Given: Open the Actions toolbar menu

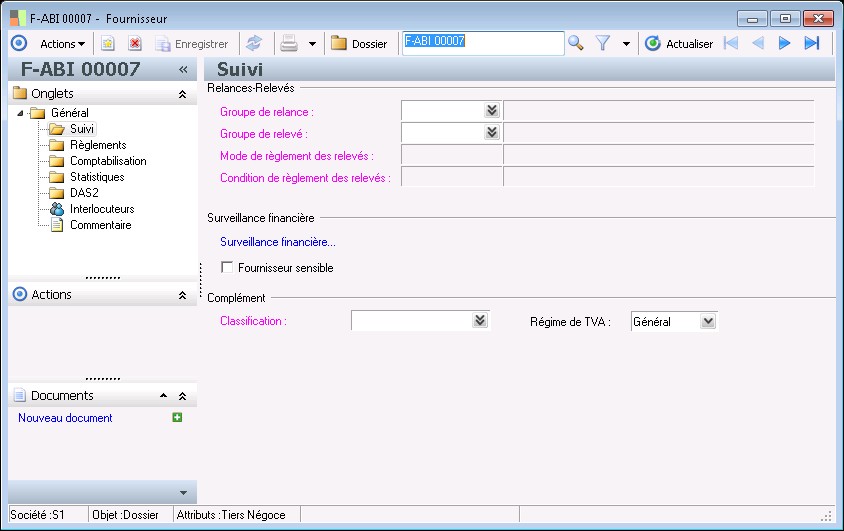Looking at the screenshot, I should [62, 44].
